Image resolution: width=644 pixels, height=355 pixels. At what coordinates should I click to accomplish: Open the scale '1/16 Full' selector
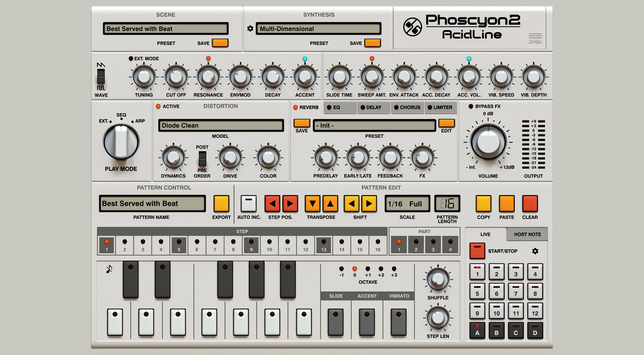(407, 204)
